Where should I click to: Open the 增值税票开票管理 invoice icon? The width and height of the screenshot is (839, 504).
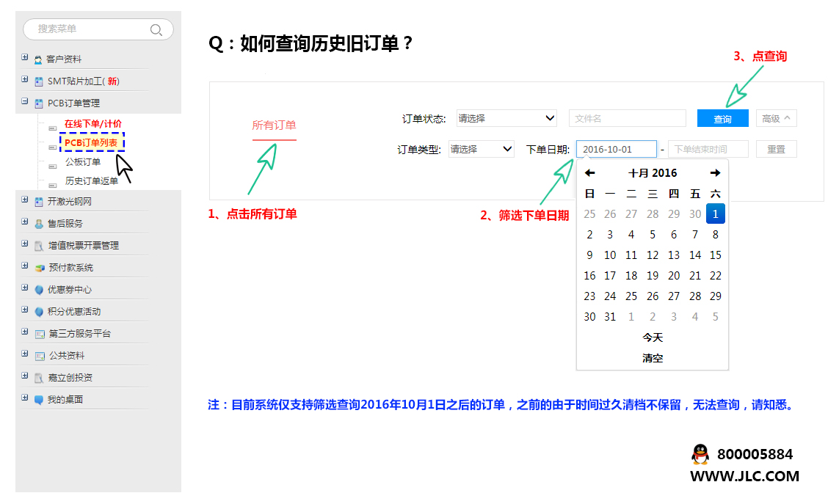40,244
